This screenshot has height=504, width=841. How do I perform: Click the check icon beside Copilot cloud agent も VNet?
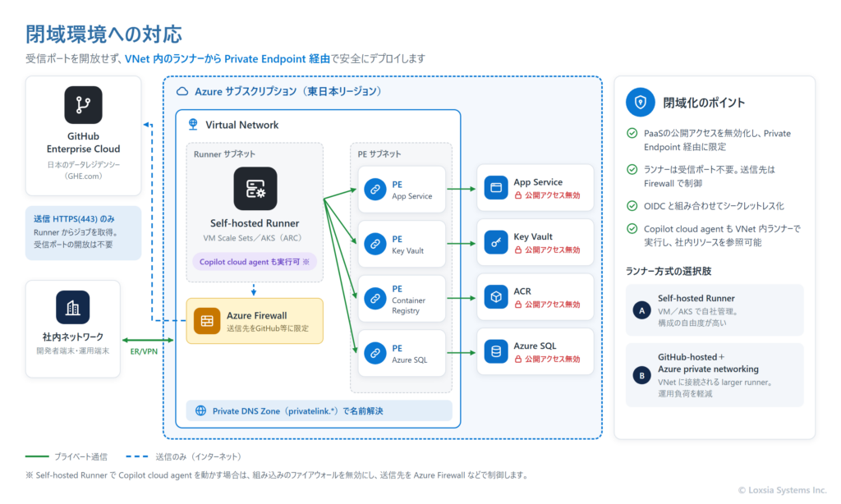(632, 229)
